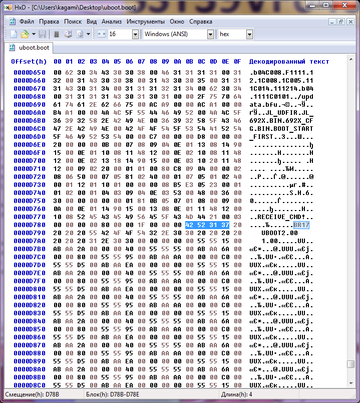
Task: Click the Open file folder icon
Action: (x=25, y=34)
